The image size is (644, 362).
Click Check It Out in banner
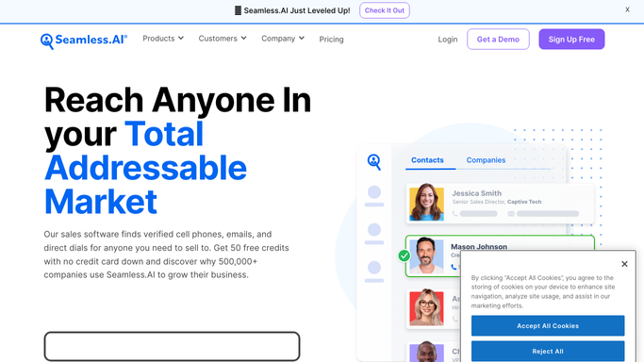click(385, 10)
